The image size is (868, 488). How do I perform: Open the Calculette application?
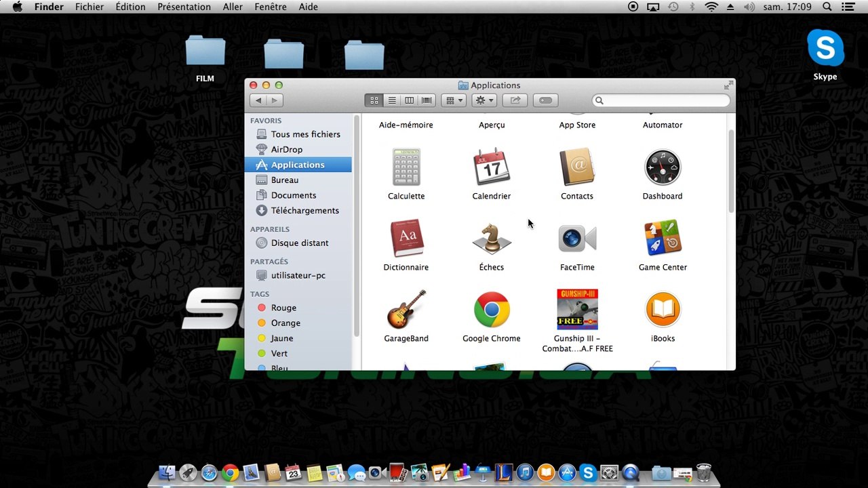tap(406, 167)
